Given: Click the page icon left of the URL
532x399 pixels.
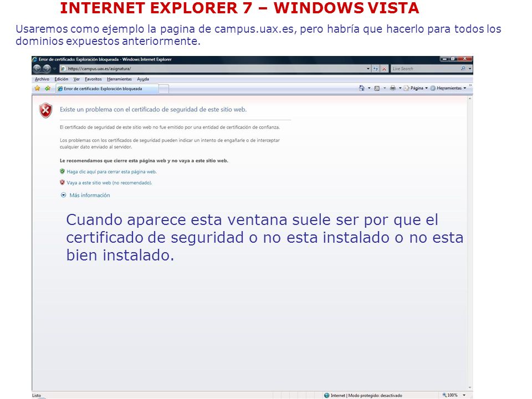Looking at the screenshot, I should (x=63, y=69).
